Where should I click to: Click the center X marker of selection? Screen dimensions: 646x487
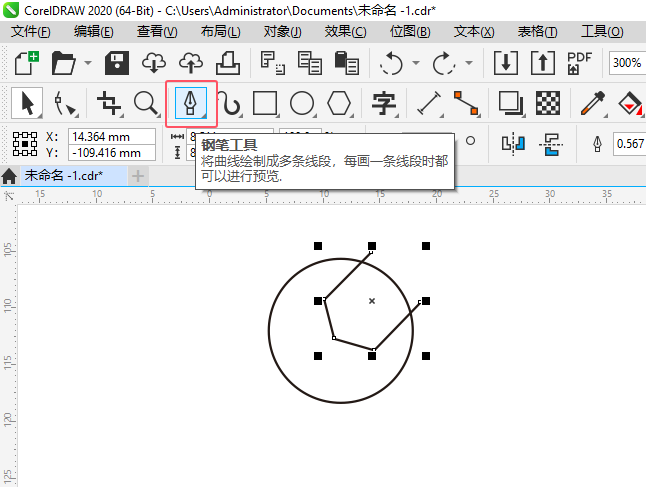pyautogui.click(x=372, y=301)
